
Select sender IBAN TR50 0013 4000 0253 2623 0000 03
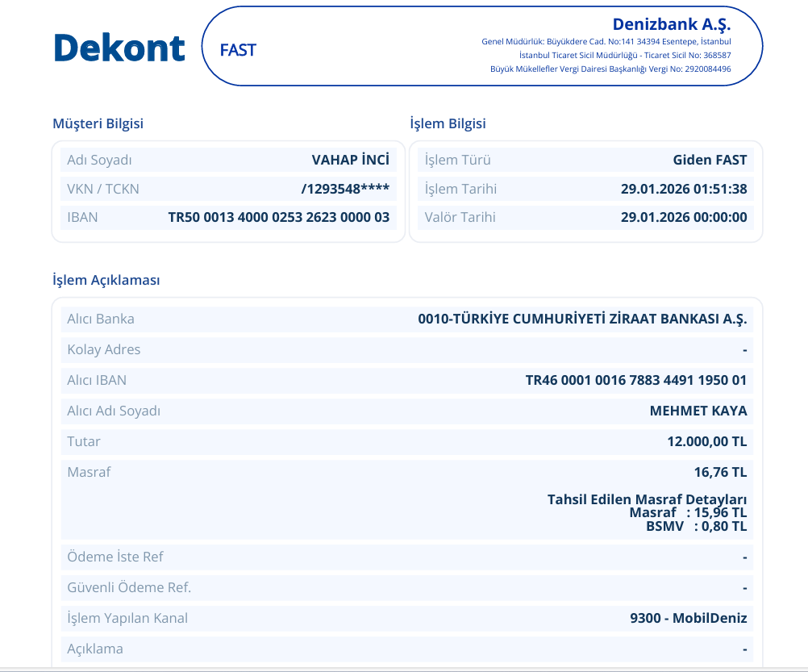[279, 218]
